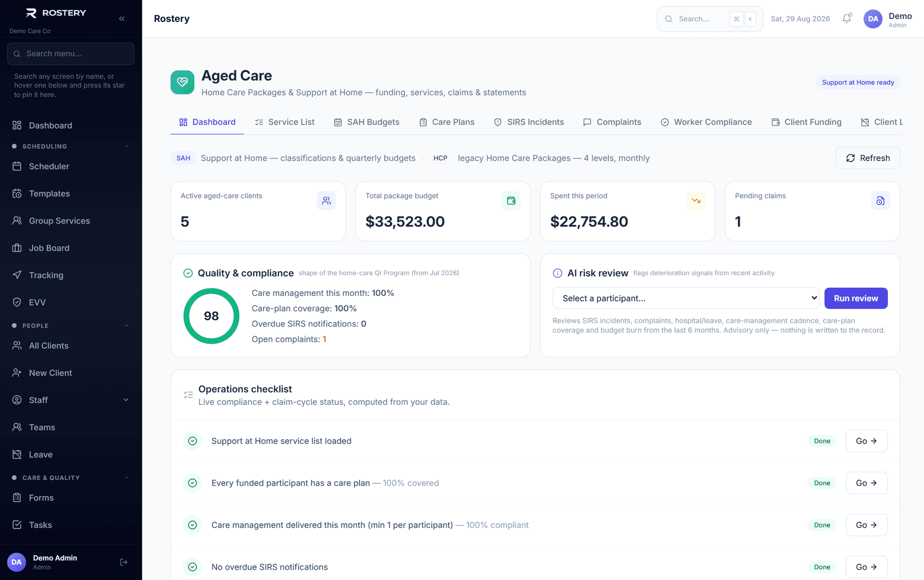Open the Complaints tab
This screenshot has height=580, width=924.
point(612,122)
